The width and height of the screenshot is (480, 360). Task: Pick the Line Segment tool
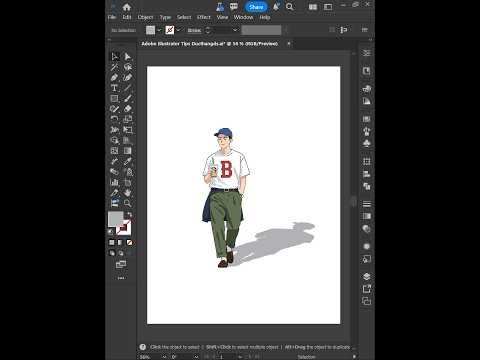click(128, 88)
